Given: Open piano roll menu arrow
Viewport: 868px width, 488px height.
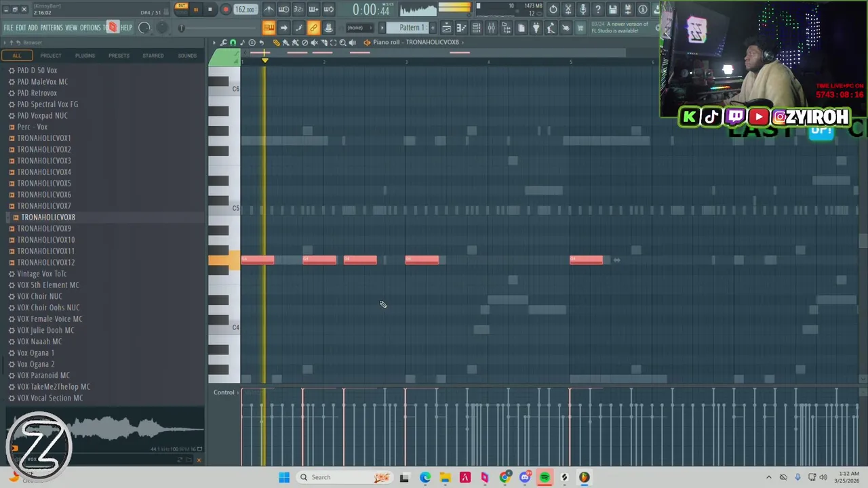Looking at the screenshot, I should coord(214,43).
